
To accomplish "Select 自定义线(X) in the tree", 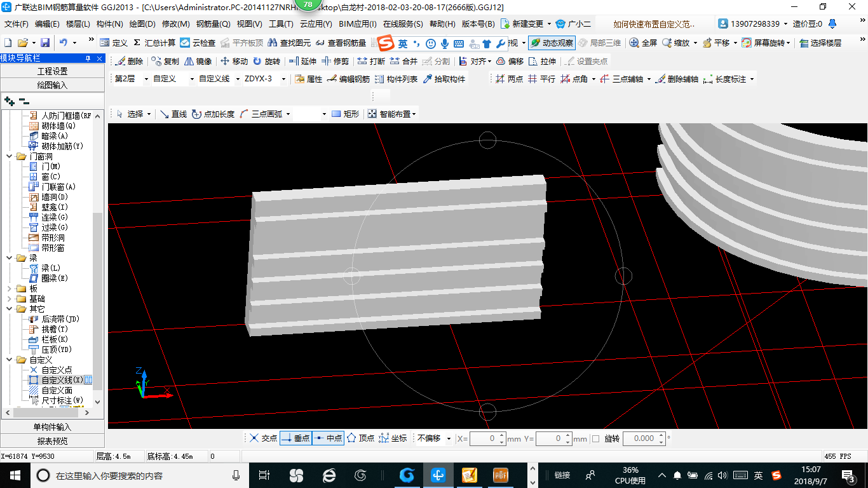I will point(62,380).
